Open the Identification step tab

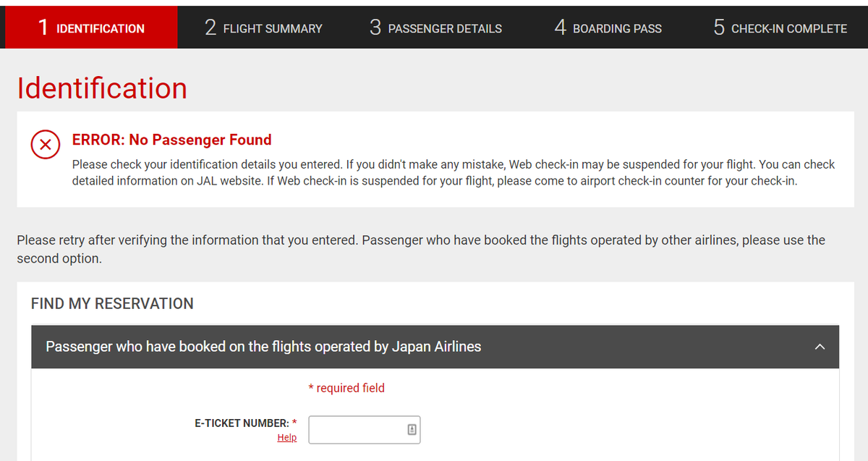pos(91,28)
